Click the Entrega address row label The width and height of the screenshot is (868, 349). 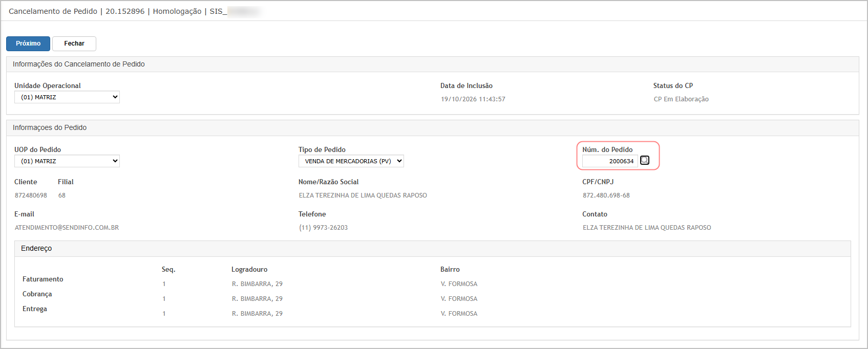point(35,309)
